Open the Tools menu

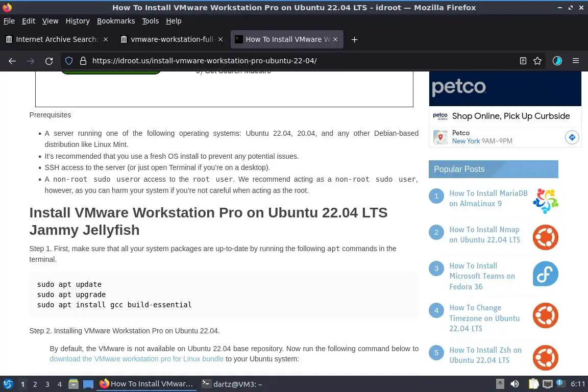151,21
